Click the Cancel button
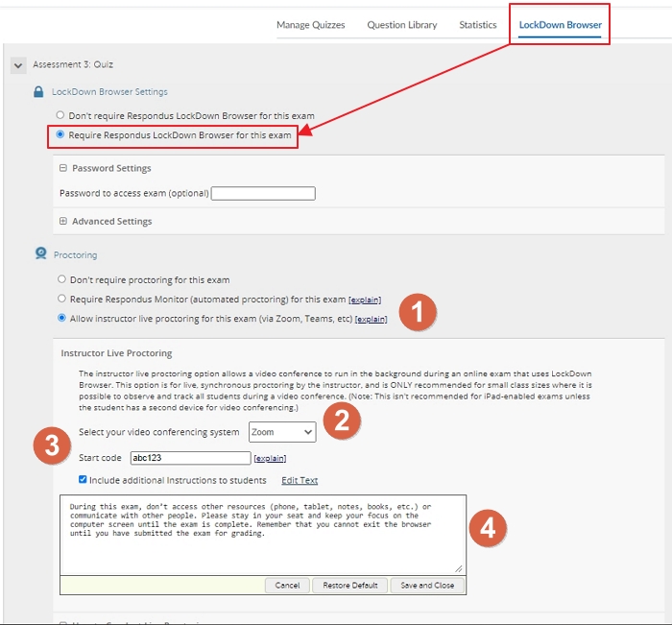Viewport: 672px width, 625px height. pos(287,585)
